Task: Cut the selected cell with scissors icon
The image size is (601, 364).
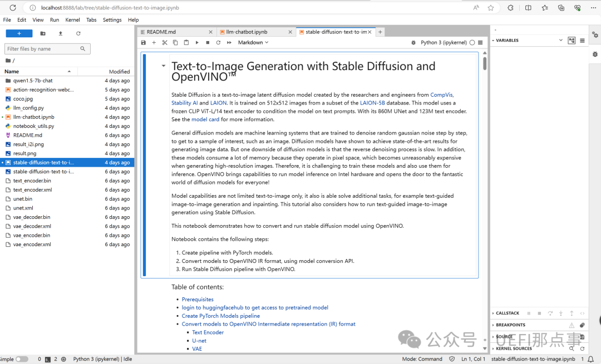Action: coord(165,43)
